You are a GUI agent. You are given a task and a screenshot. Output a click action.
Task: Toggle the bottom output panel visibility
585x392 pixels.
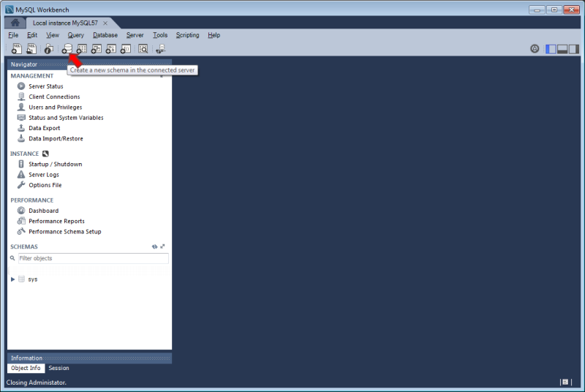coord(562,49)
